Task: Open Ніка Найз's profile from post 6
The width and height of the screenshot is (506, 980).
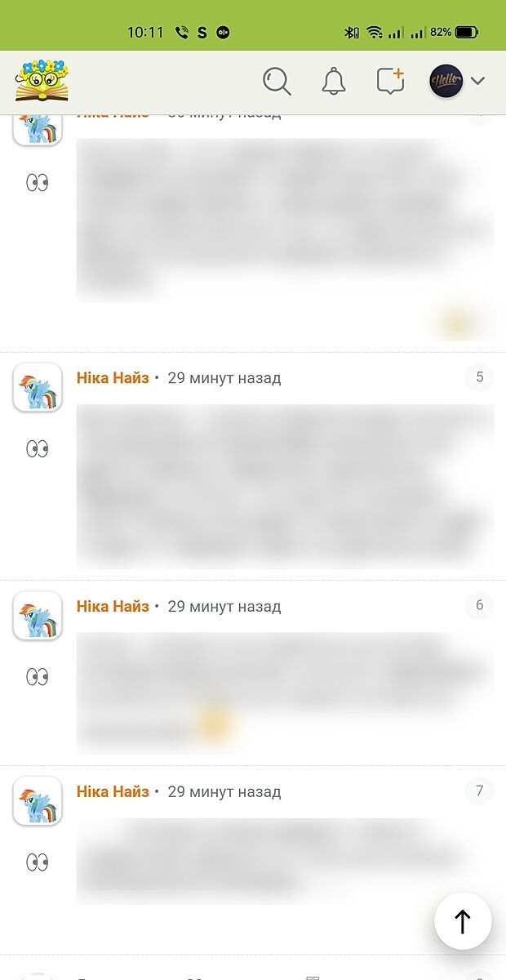Action: point(113,606)
